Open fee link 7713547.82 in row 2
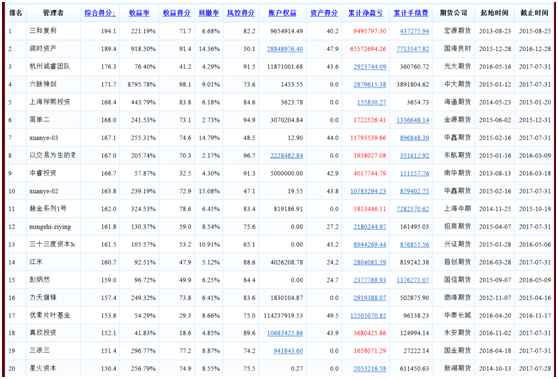This screenshot has width=558, height=379. click(x=413, y=49)
